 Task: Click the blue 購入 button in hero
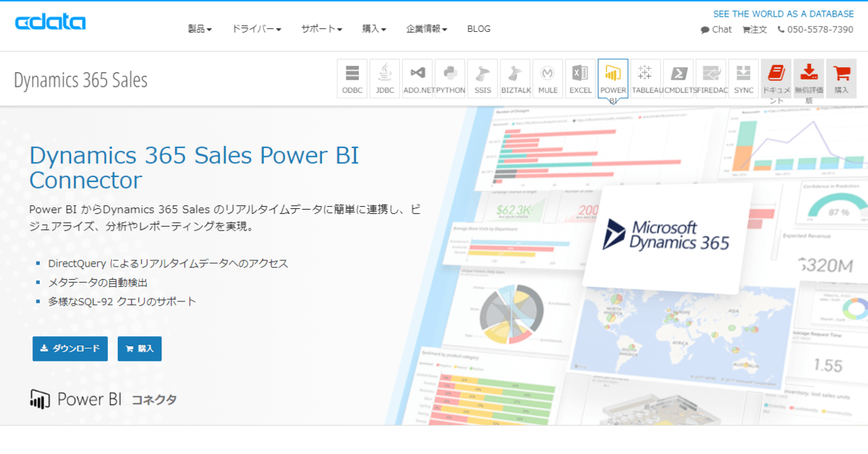click(140, 348)
